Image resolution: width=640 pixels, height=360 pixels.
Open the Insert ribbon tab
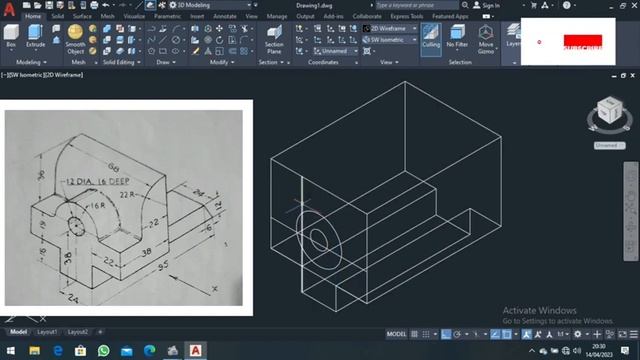coord(197,16)
